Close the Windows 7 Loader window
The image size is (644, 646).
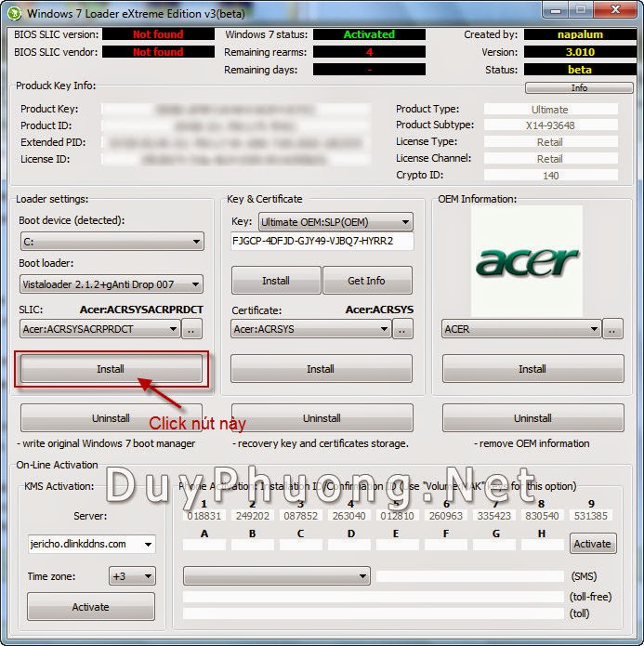(x=615, y=10)
